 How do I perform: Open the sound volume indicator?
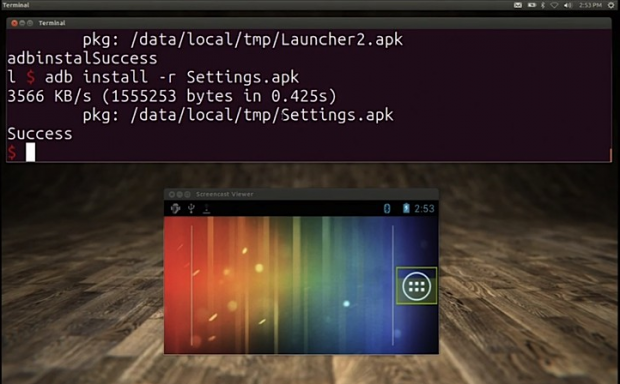point(568,5)
